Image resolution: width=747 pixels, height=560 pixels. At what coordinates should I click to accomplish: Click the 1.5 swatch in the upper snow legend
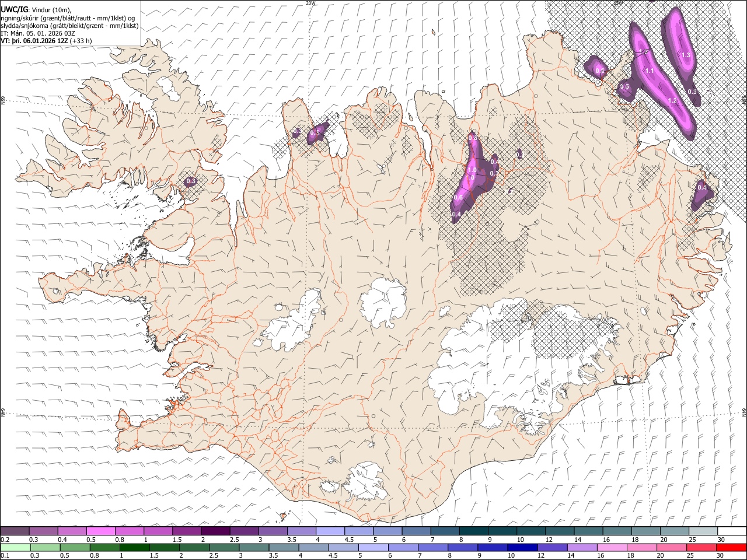tap(187, 531)
